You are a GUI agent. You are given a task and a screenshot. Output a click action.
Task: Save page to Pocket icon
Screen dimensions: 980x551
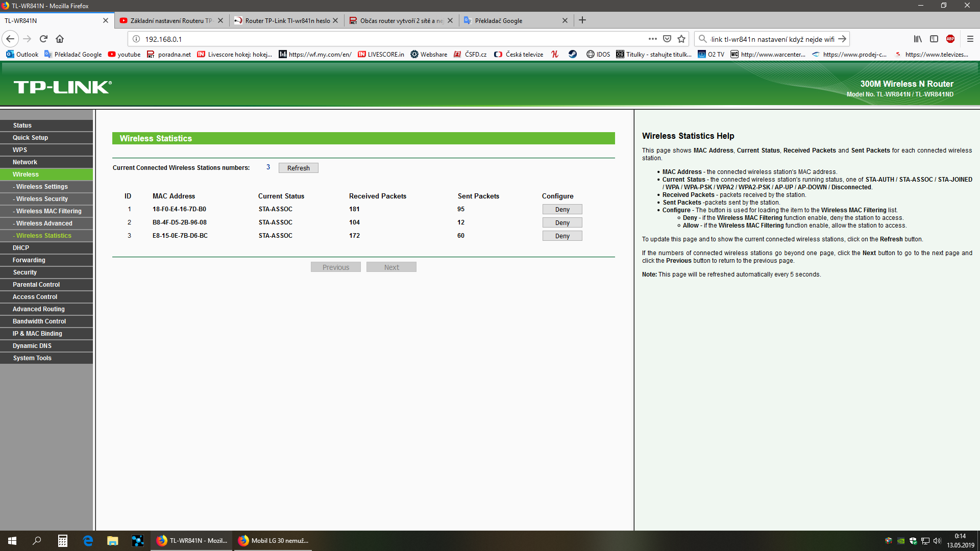pos(667,39)
